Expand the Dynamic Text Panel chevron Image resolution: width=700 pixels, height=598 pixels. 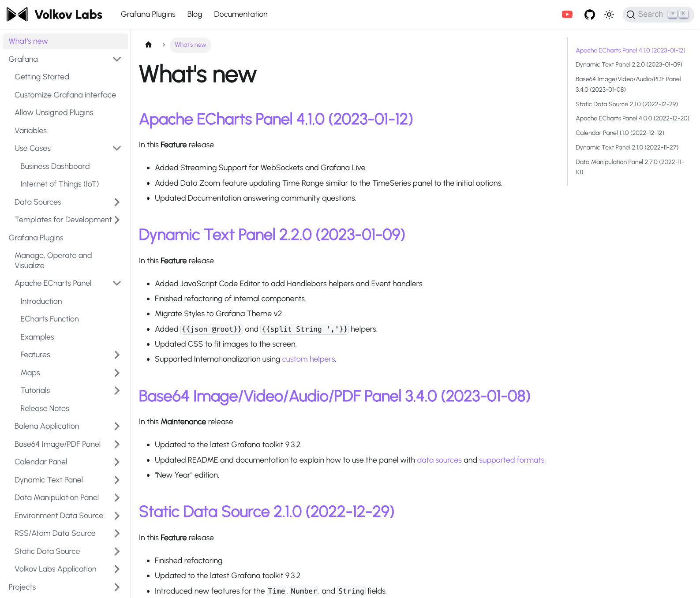coord(117,480)
